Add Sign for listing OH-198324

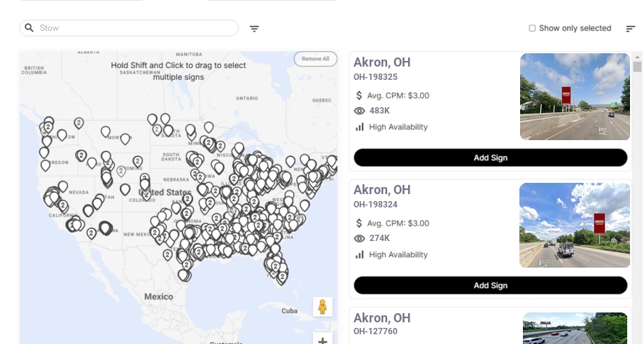(490, 285)
